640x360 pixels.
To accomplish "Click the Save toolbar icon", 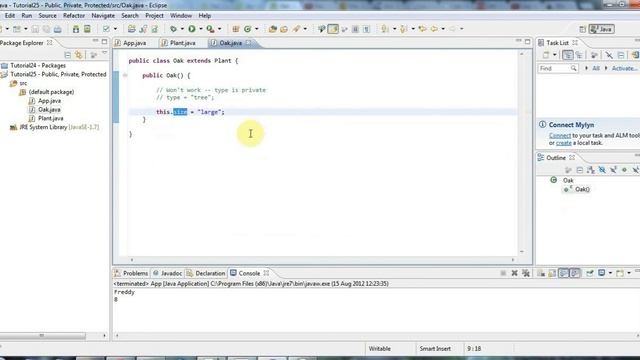I will pyautogui.click(x=35, y=29).
